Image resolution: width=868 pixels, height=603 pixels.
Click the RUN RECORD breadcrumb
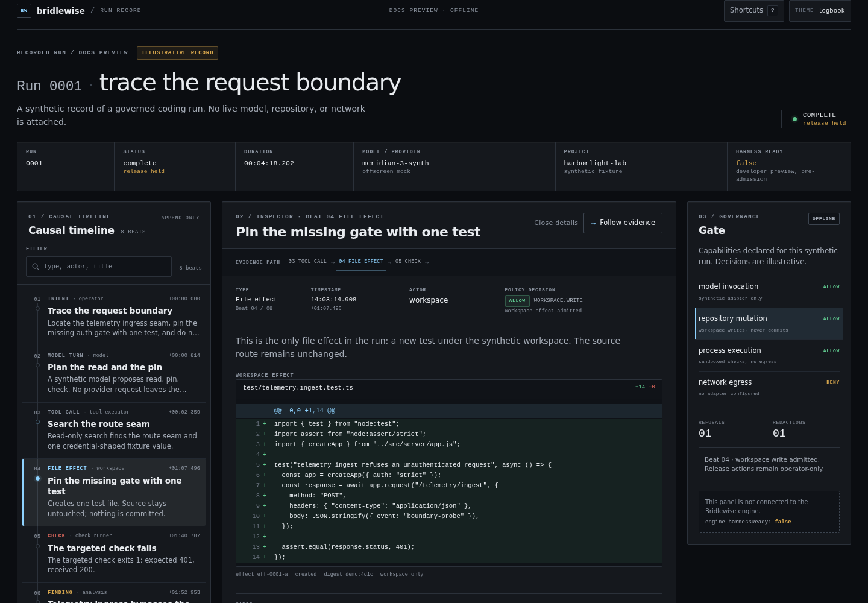121,10
